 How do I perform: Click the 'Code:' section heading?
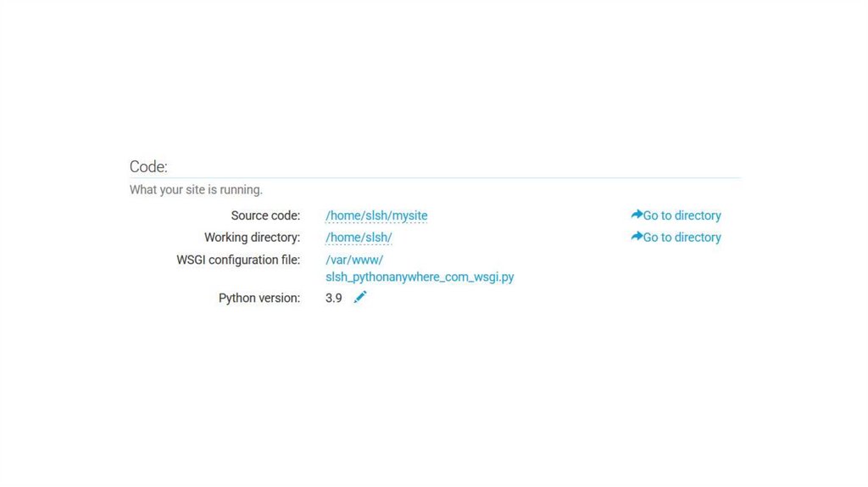(148, 167)
